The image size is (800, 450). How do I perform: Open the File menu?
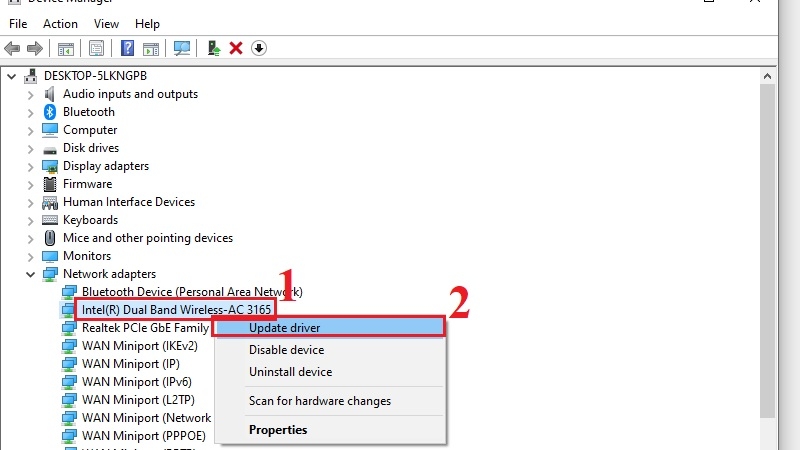[x=18, y=24]
